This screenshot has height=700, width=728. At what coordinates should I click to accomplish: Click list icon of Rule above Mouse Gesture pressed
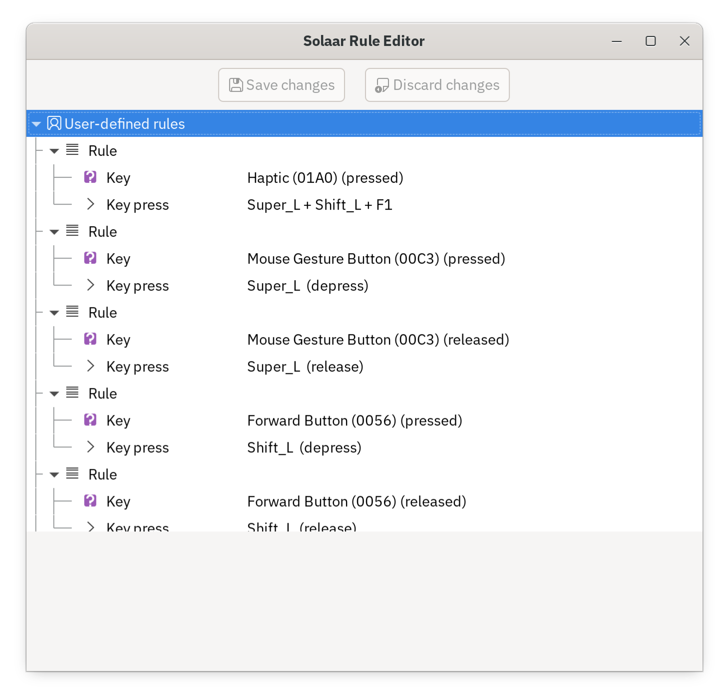coord(72,231)
